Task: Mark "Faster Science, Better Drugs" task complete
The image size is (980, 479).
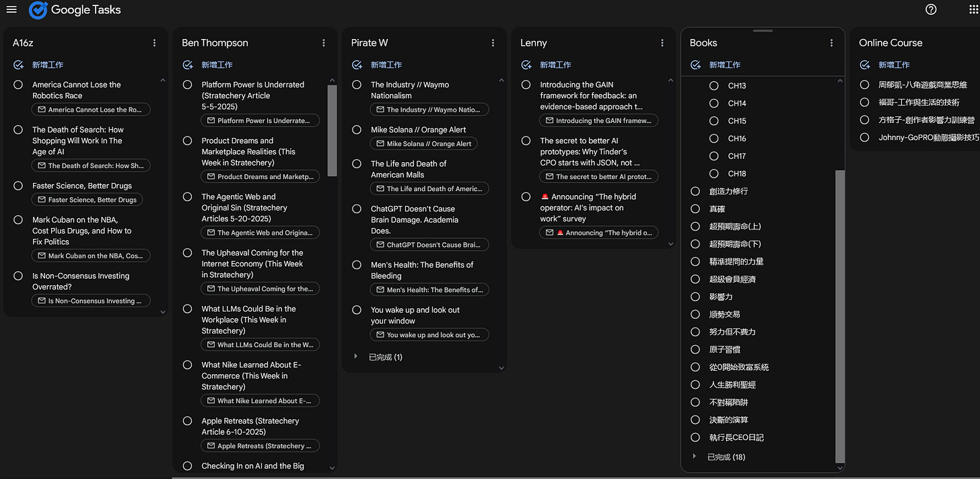Action: coord(18,186)
